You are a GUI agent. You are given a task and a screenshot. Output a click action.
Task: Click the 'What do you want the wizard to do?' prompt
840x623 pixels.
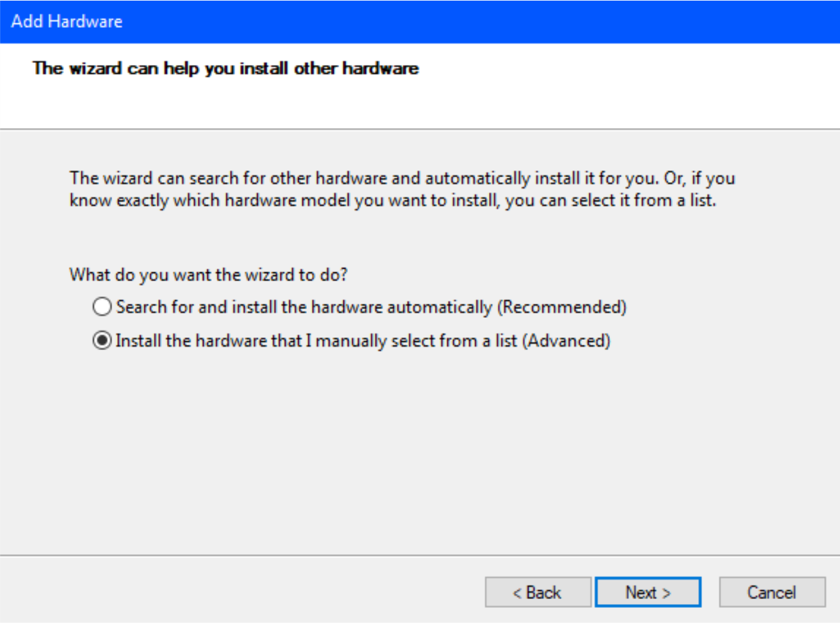209,275
